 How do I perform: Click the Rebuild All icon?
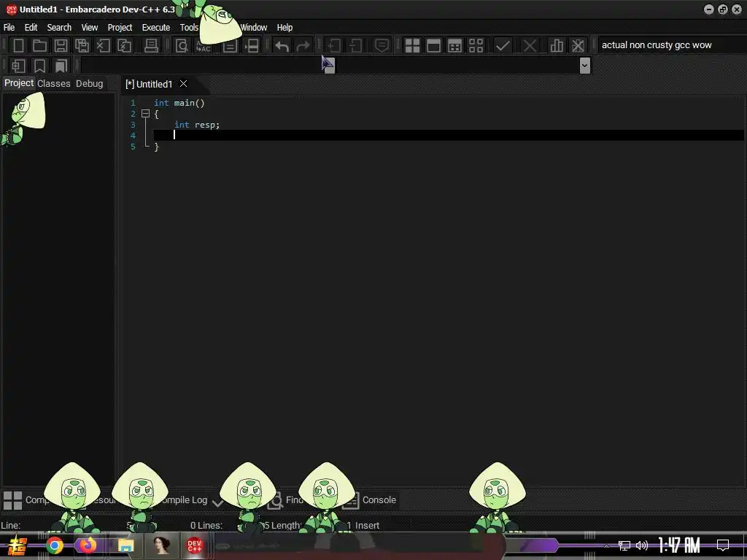[x=476, y=46]
